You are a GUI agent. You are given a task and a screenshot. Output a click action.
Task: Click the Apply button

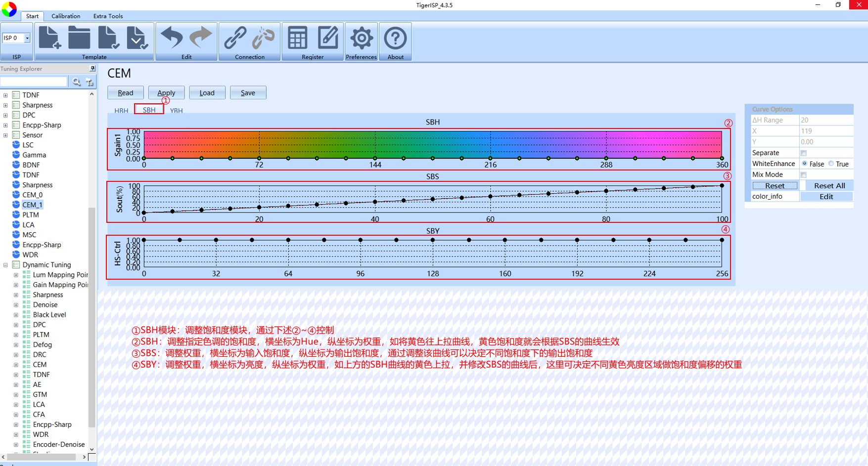point(166,93)
